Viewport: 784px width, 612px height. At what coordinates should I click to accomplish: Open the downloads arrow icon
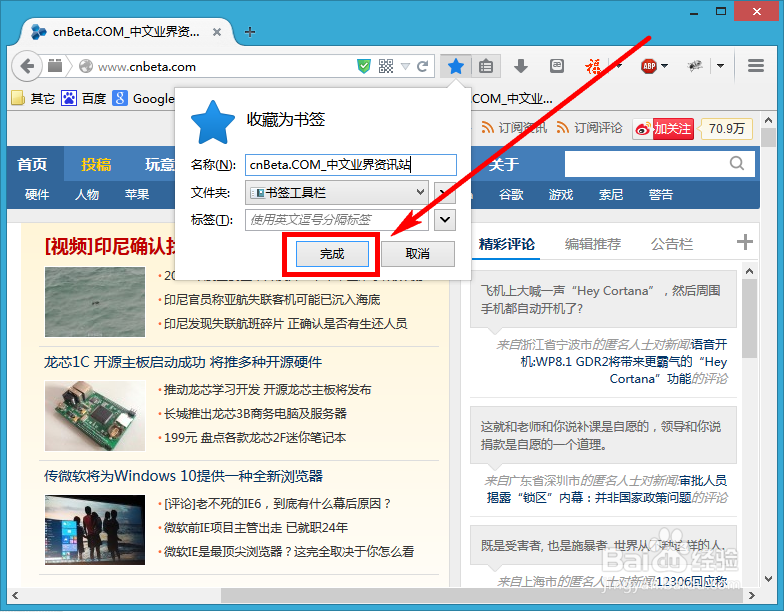[x=520, y=66]
